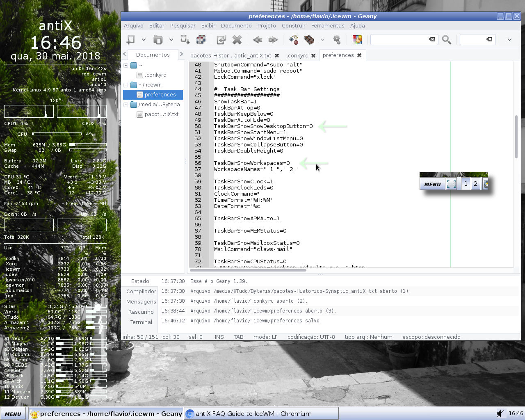Open the recent files dropdown arrow
The image size is (525, 420).
click(x=171, y=40)
